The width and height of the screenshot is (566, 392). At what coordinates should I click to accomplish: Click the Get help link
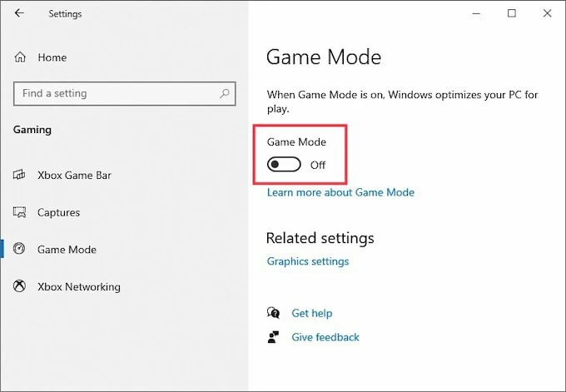tap(311, 313)
